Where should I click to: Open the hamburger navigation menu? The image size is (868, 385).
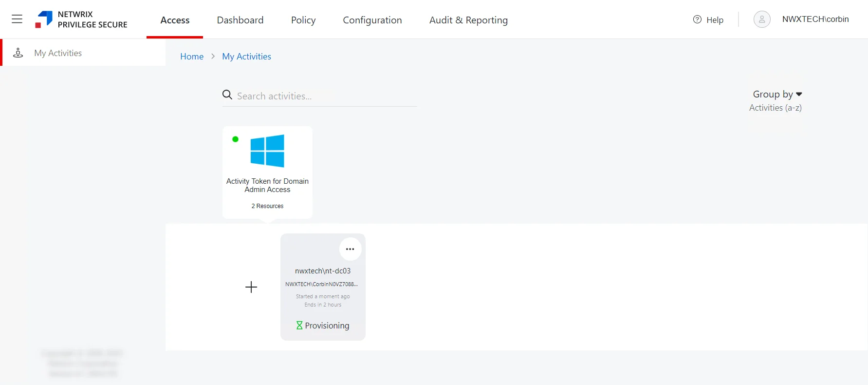(x=17, y=19)
